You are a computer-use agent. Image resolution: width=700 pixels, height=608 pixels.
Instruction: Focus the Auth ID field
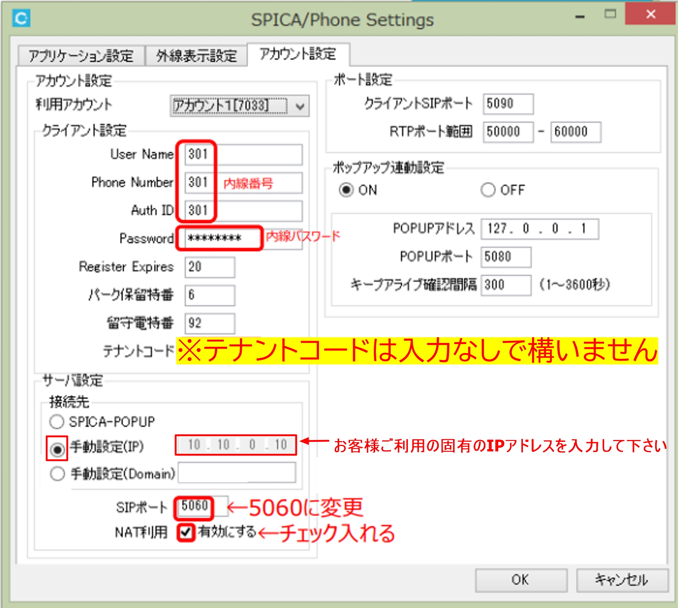pyautogui.click(x=243, y=211)
